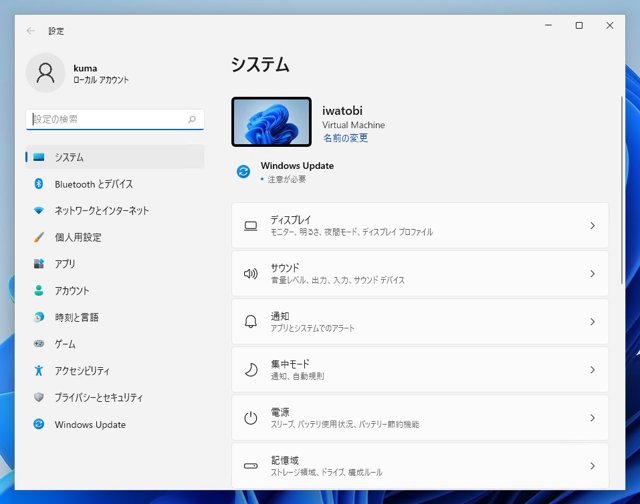Open 電源 settings via its chevron

tap(592, 418)
